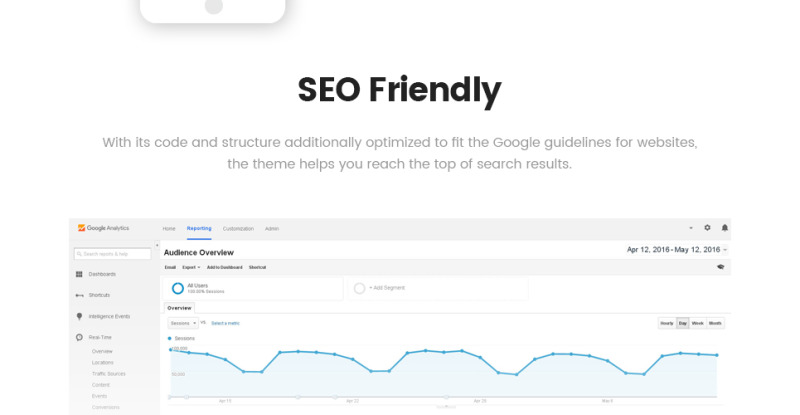Expand the Export dropdown menu

pyautogui.click(x=191, y=267)
